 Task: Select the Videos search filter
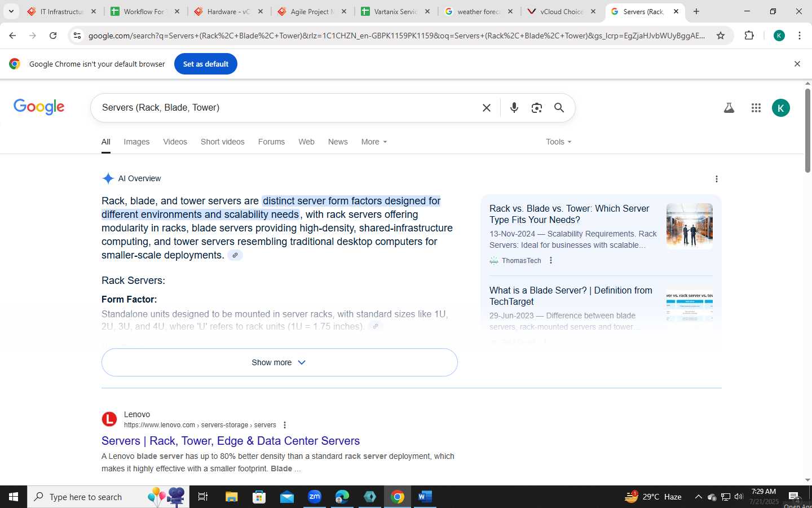click(175, 142)
